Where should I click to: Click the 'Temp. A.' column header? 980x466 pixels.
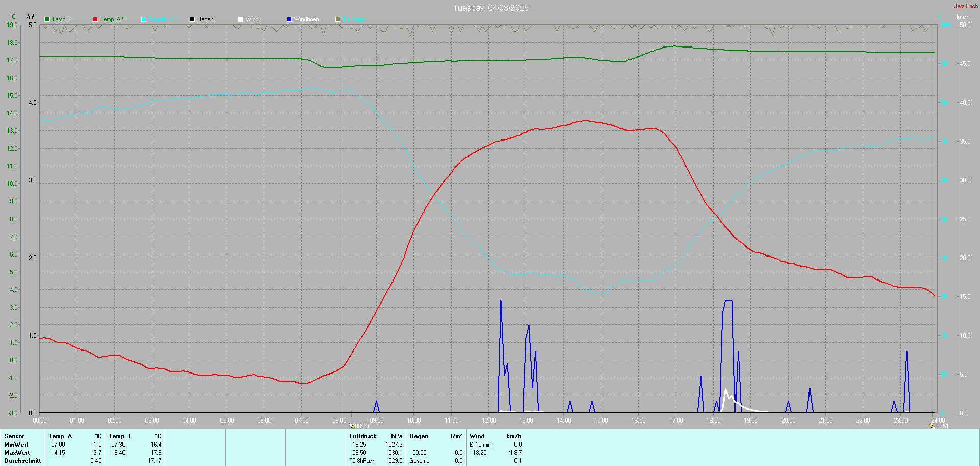coord(61,436)
